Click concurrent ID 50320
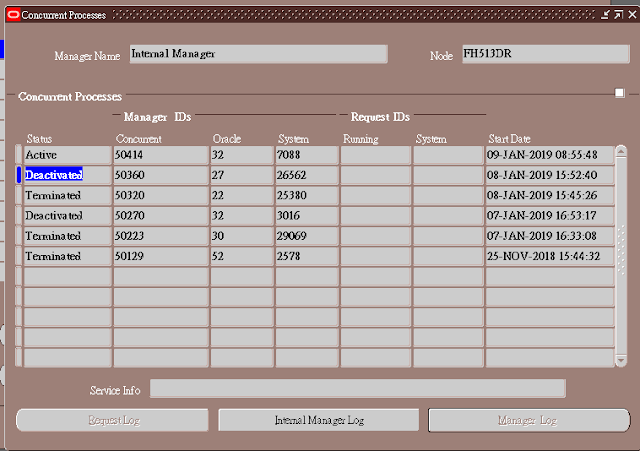The width and height of the screenshot is (640, 451). tap(161, 196)
